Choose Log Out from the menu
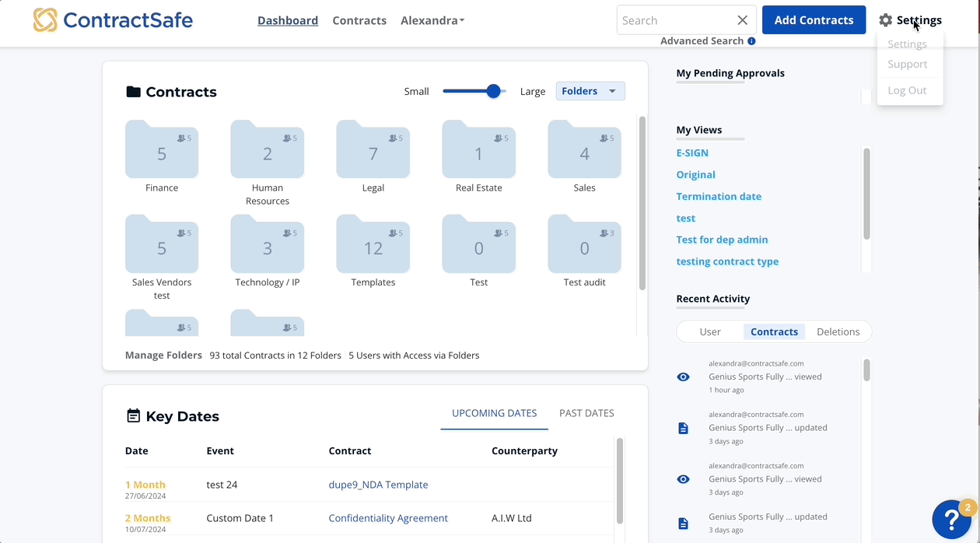Screen dimensions: 980x543 (x=907, y=90)
